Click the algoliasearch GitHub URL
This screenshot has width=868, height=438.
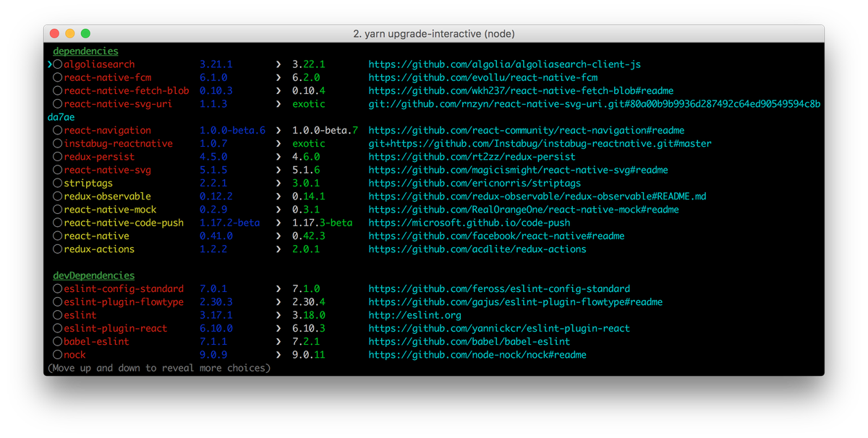504,64
